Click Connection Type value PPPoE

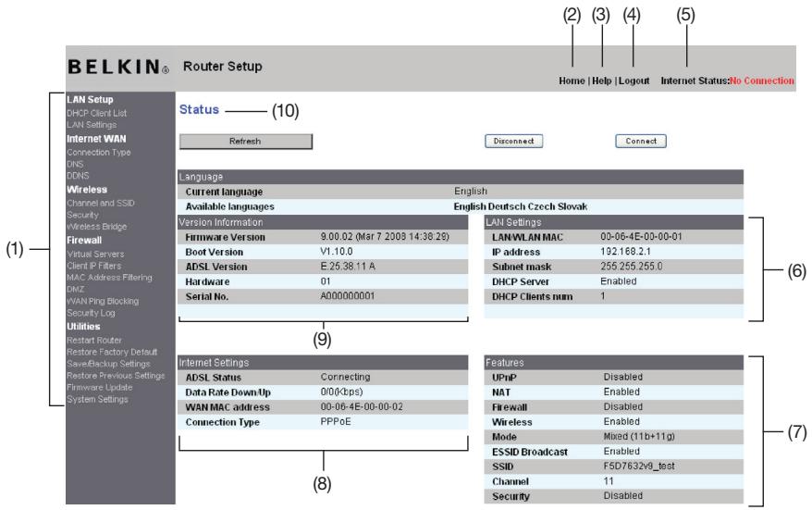336,421
